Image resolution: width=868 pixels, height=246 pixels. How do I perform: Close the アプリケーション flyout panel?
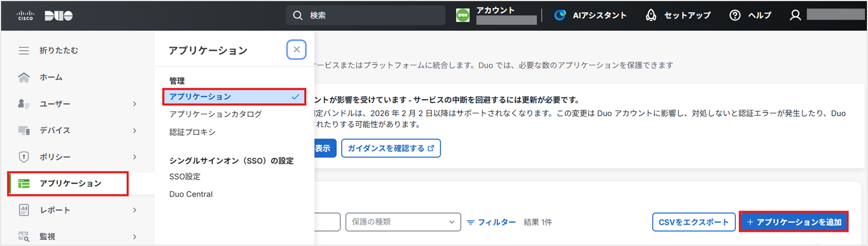click(296, 50)
